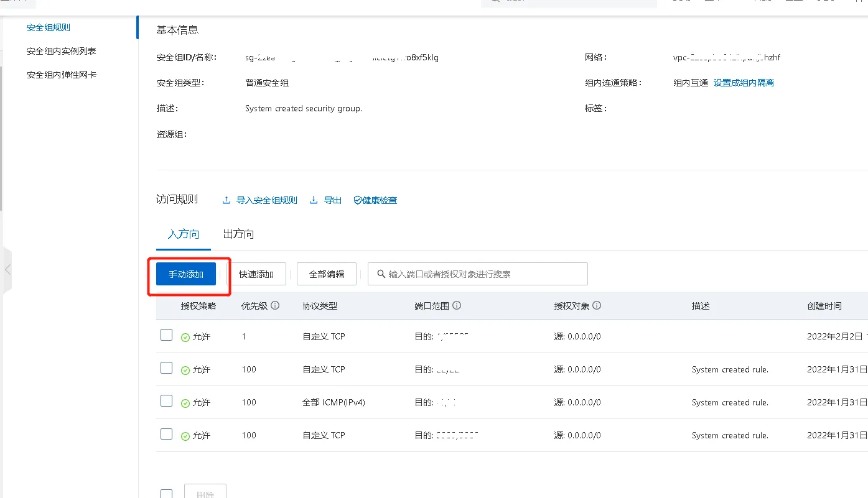Screen dimensions: 868x498
Task: Click the info icon beside 优先级 header
Action: 275,306
